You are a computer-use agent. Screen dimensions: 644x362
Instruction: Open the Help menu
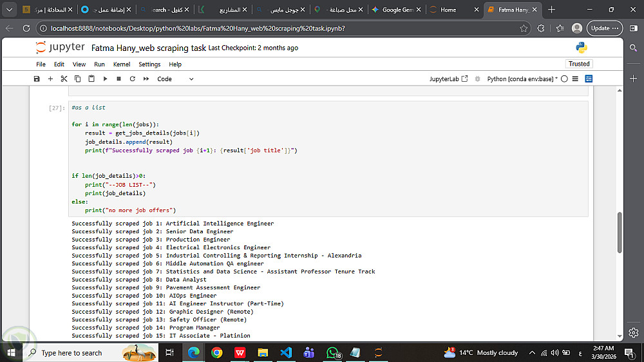coord(175,64)
